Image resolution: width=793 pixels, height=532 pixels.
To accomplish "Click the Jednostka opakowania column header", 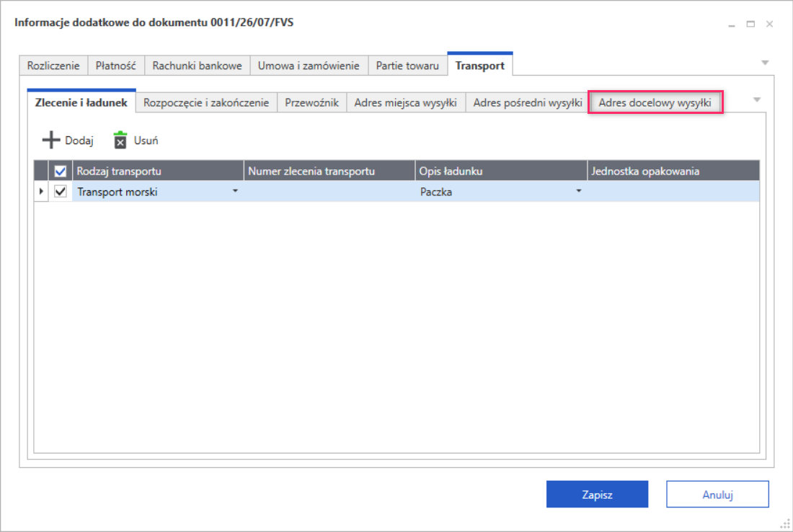I will 673,171.
